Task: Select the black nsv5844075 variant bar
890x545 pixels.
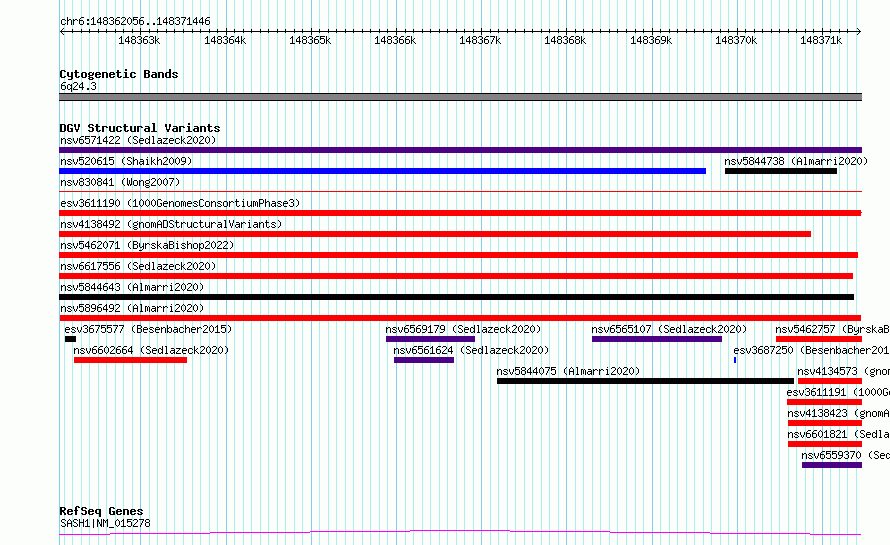Action: point(645,381)
